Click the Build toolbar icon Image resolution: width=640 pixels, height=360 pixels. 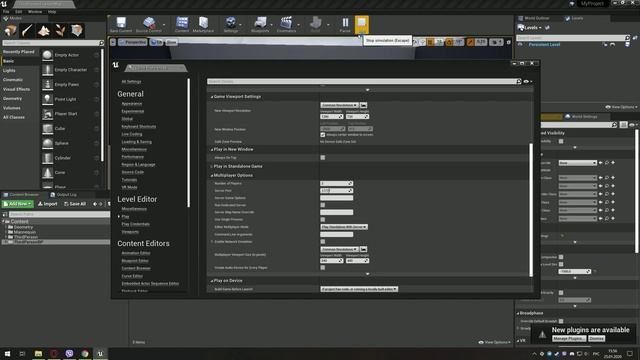pos(316,24)
